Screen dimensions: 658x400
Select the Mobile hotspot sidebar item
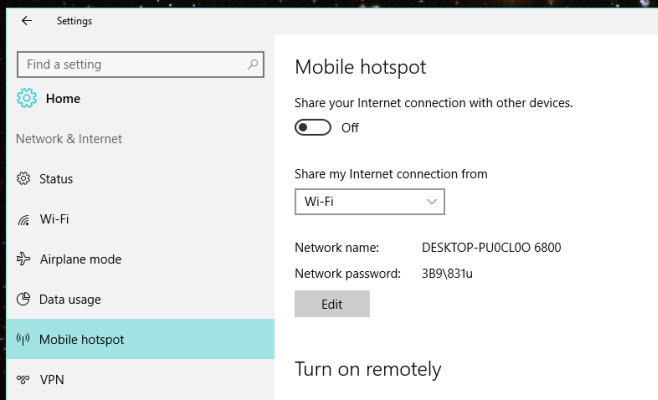click(x=141, y=339)
